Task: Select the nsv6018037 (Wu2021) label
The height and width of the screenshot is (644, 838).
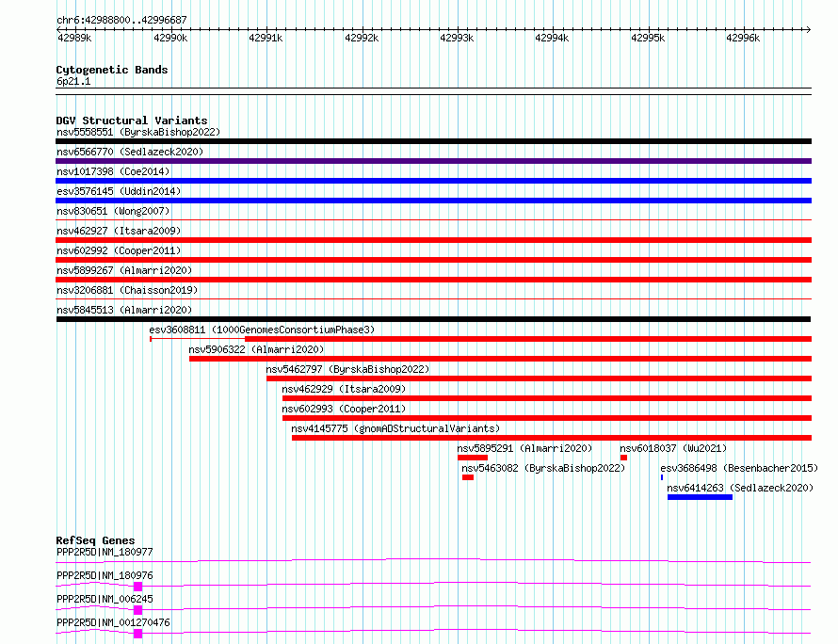Action: [x=673, y=448]
